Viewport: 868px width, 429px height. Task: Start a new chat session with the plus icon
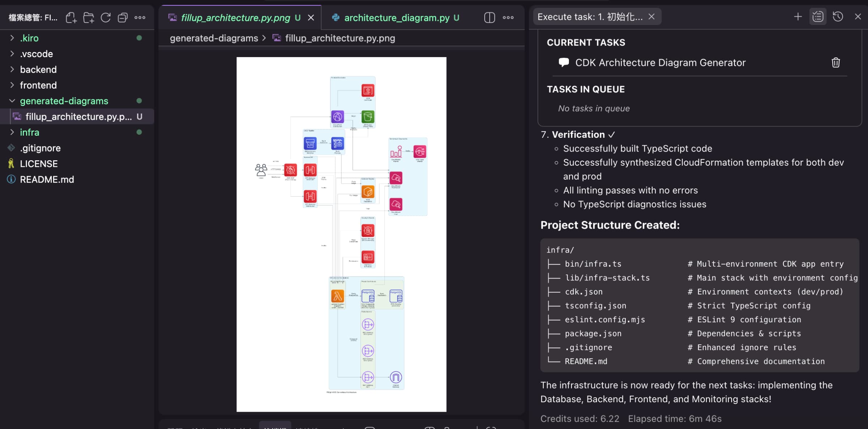[x=797, y=16]
